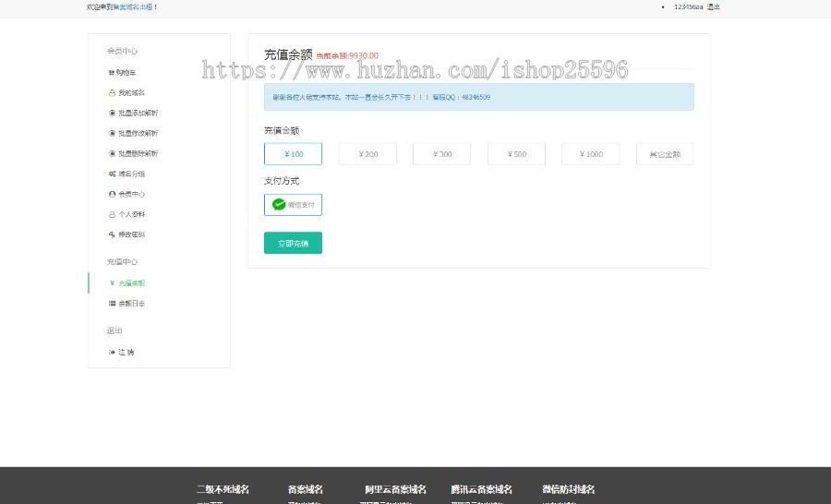Click the icon beside 批量删除解析
The width and height of the screenshot is (831, 504).
[112, 153]
